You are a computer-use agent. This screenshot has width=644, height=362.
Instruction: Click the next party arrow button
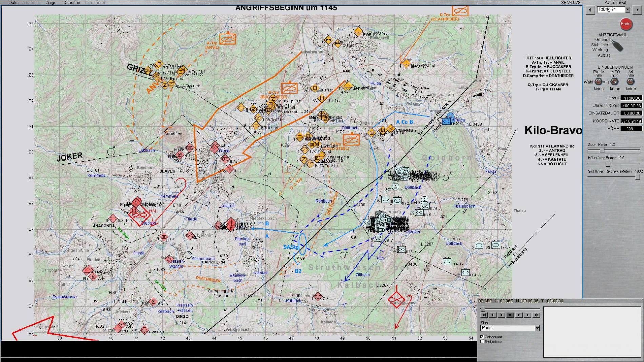(x=637, y=10)
